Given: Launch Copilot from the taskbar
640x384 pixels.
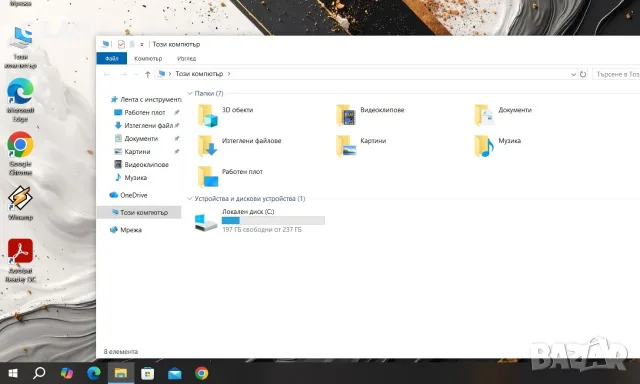Looking at the screenshot, I should click(x=67, y=373).
